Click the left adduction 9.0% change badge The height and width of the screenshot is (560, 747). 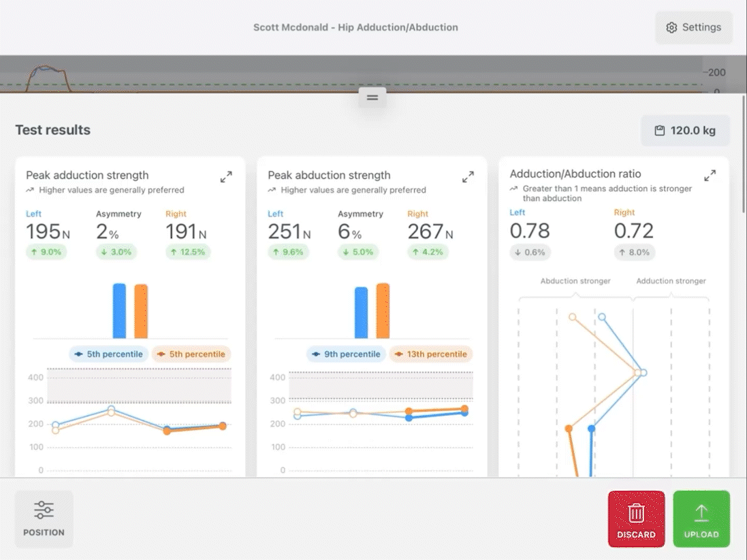[x=46, y=252]
